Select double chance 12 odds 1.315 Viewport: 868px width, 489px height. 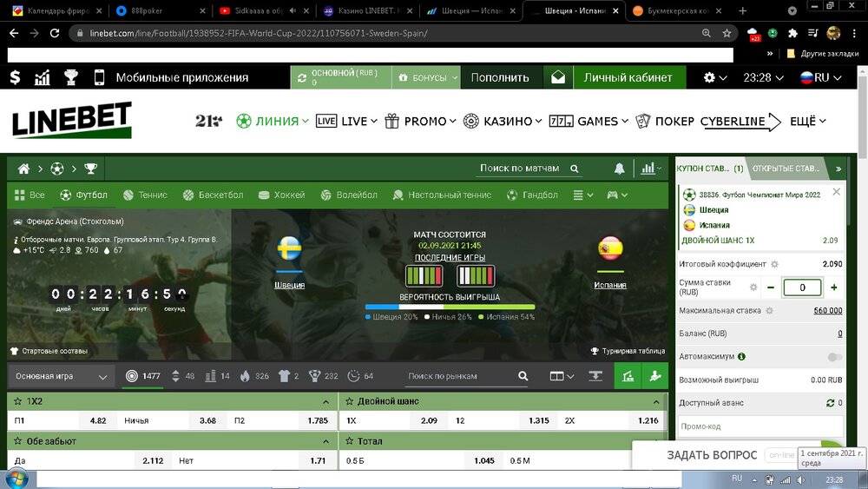(539, 420)
